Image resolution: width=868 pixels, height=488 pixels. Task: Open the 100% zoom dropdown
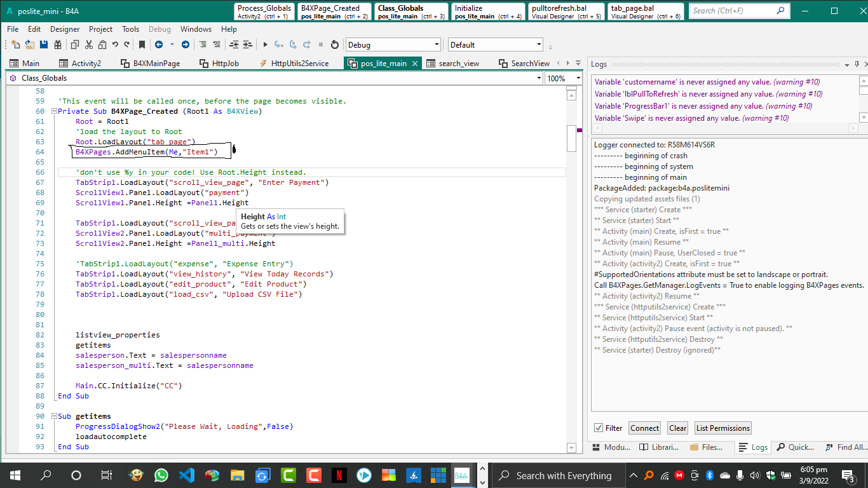pyautogui.click(x=578, y=78)
